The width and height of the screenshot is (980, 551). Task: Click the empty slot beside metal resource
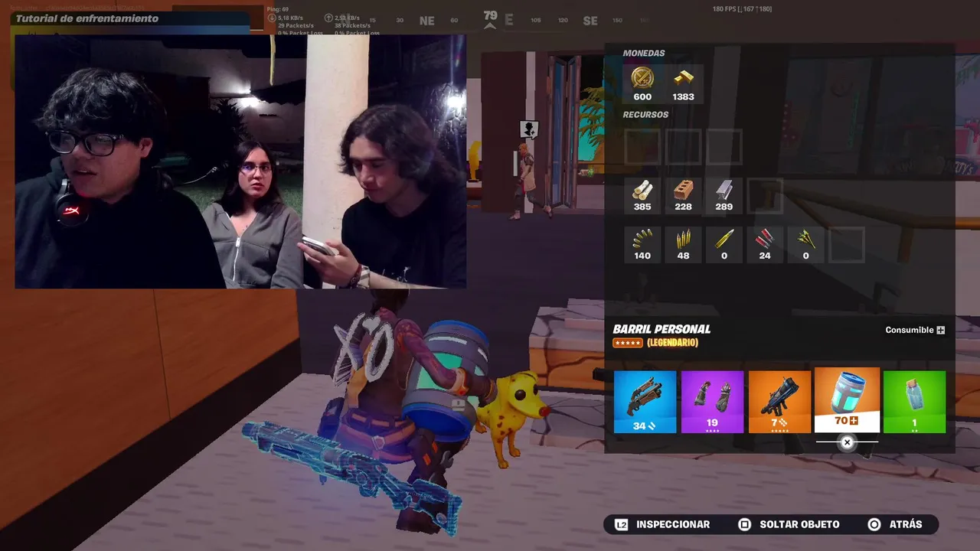coord(765,196)
